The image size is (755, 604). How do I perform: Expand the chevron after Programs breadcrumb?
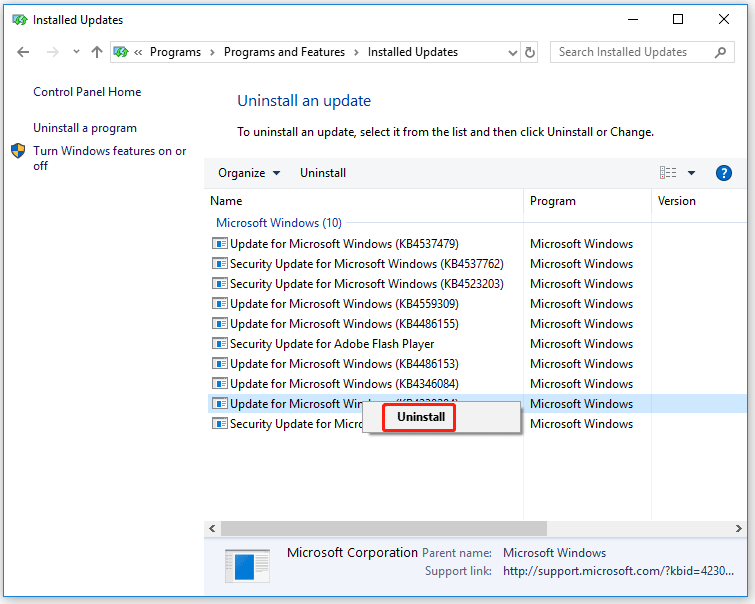(212, 53)
